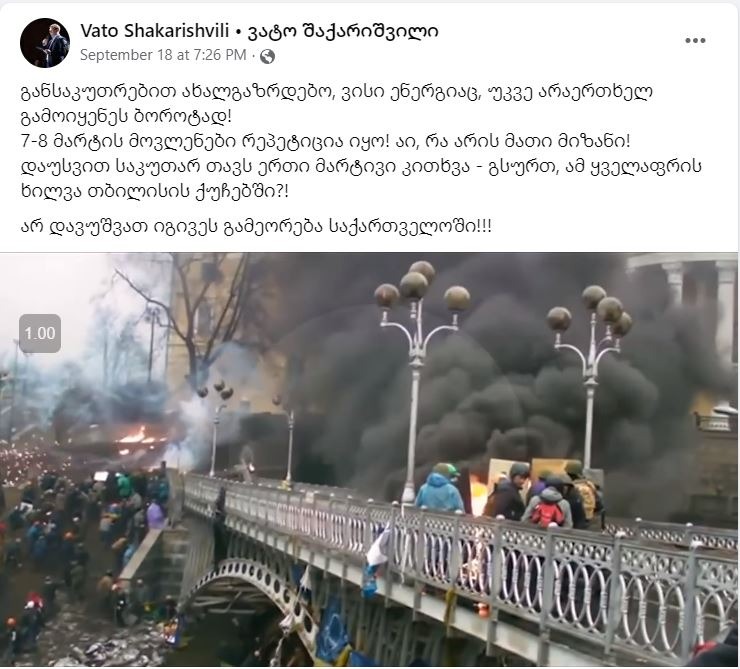The width and height of the screenshot is (740, 669).
Task: Click the globe public audience icon
Action: (x=267, y=57)
